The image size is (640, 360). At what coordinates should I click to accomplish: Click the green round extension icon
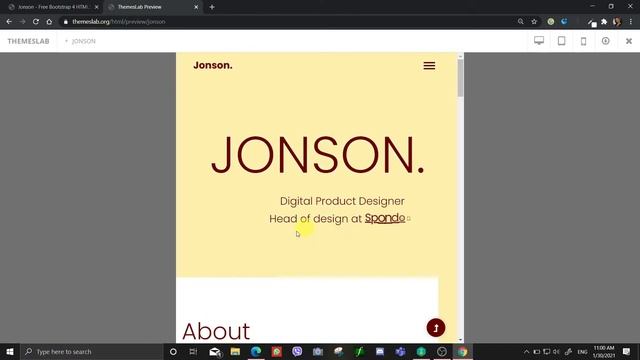point(551,22)
